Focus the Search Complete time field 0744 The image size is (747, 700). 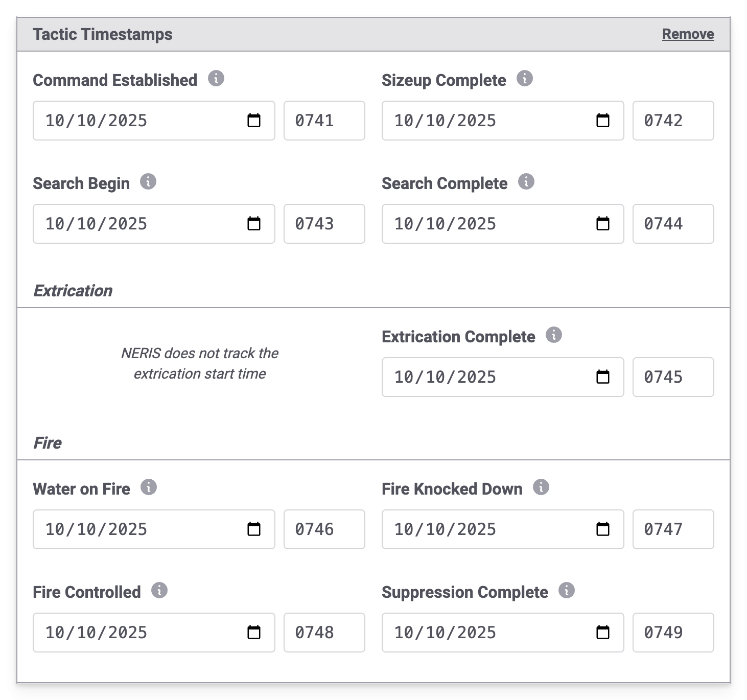coord(673,224)
